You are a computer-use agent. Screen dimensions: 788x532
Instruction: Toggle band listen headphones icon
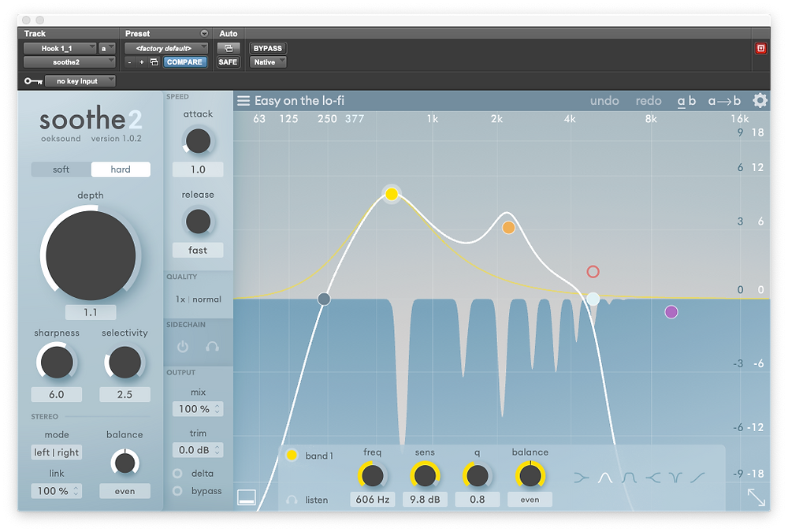pos(292,500)
